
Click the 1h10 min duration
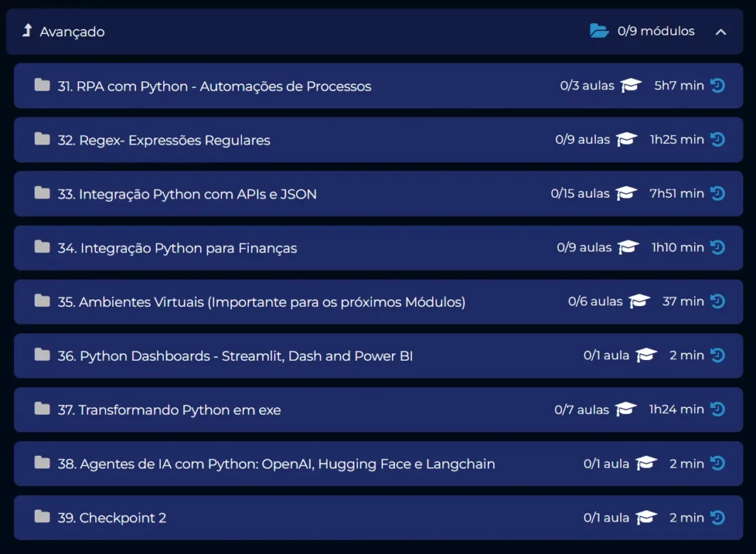(678, 247)
